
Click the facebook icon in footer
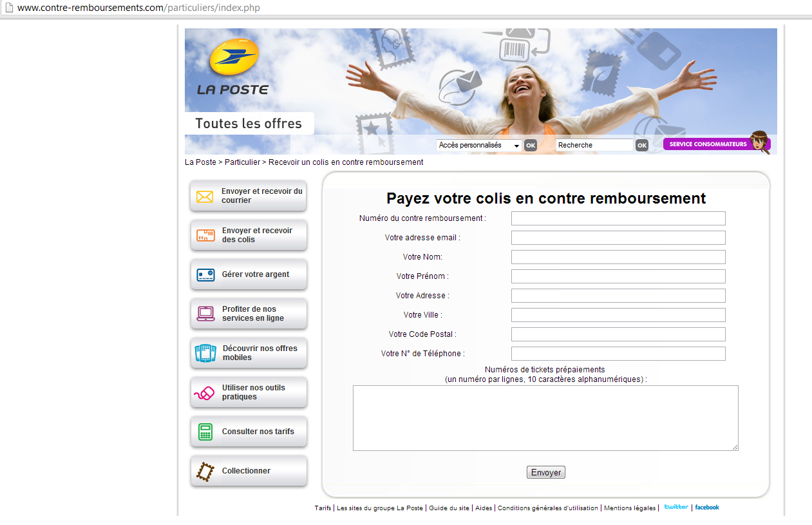pos(707,508)
